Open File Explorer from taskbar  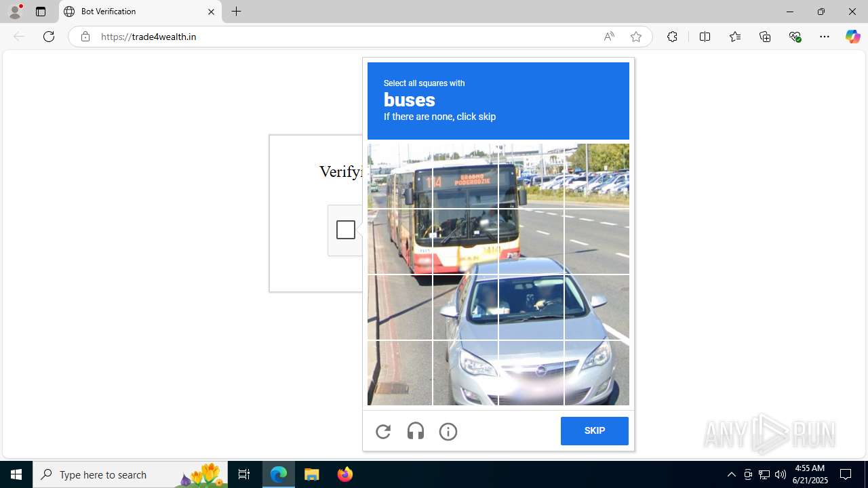312,474
